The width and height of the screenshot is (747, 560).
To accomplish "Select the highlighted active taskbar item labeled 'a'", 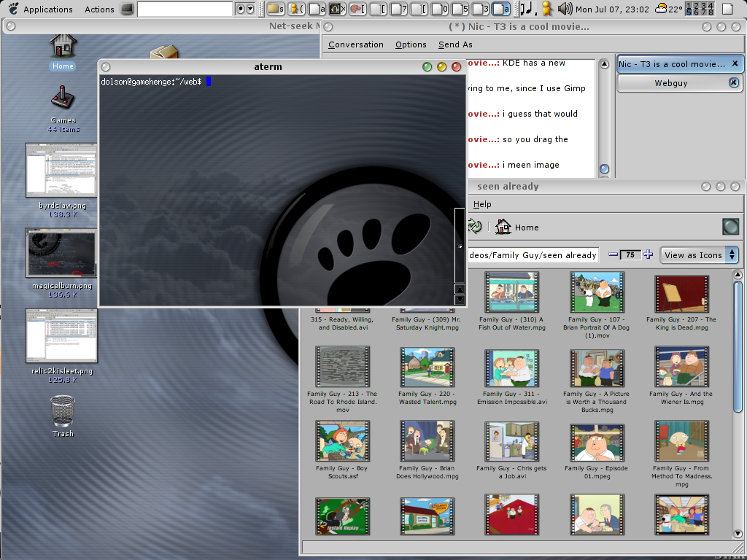I will click(x=500, y=9).
